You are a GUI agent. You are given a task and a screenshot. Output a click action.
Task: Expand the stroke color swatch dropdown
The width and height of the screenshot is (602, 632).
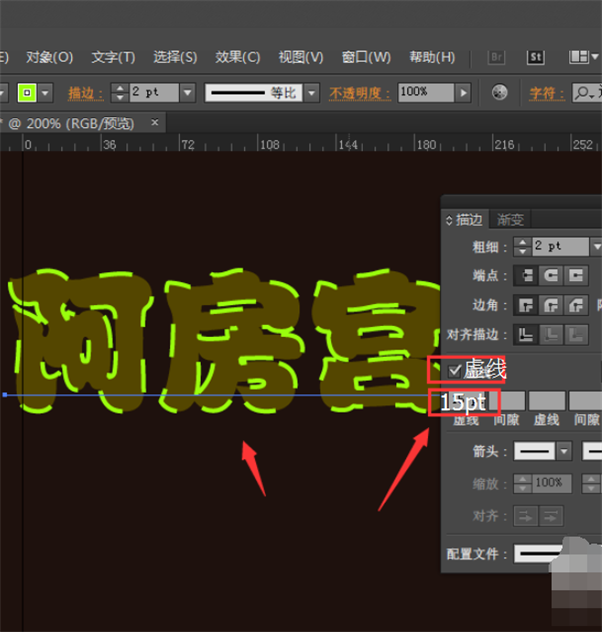click(x=45, y=93)
